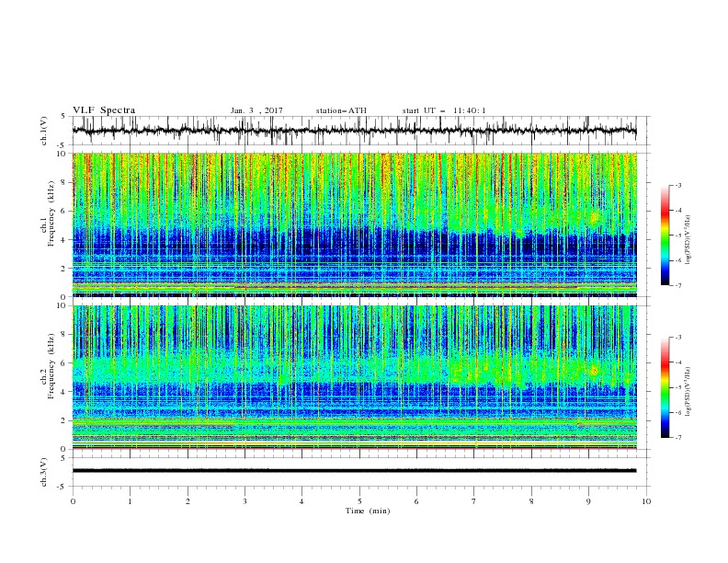Click the ch.2 PSD color scale bar
Screen dimensions: 728x563
[665, 387]
